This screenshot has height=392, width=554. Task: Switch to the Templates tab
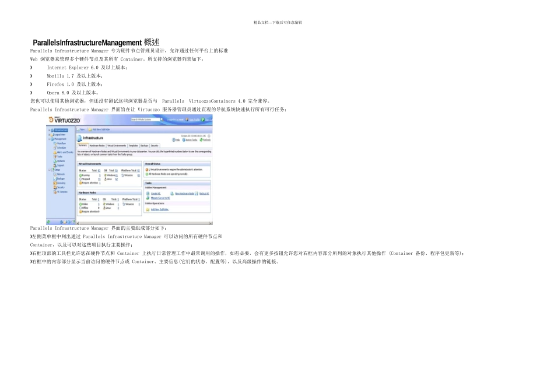pyautogui.click(x=133, y=146)
